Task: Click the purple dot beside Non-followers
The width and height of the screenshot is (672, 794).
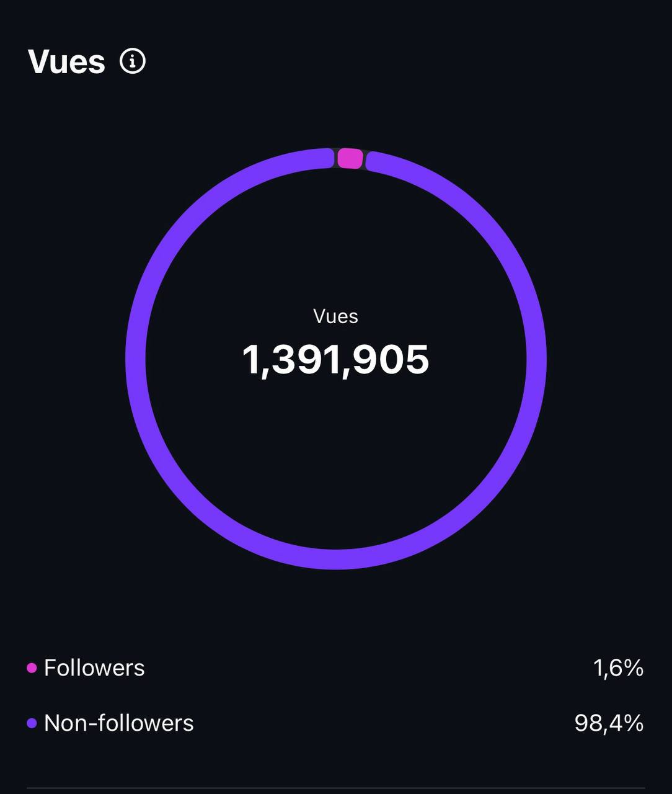Action: (x=32, y=723)
